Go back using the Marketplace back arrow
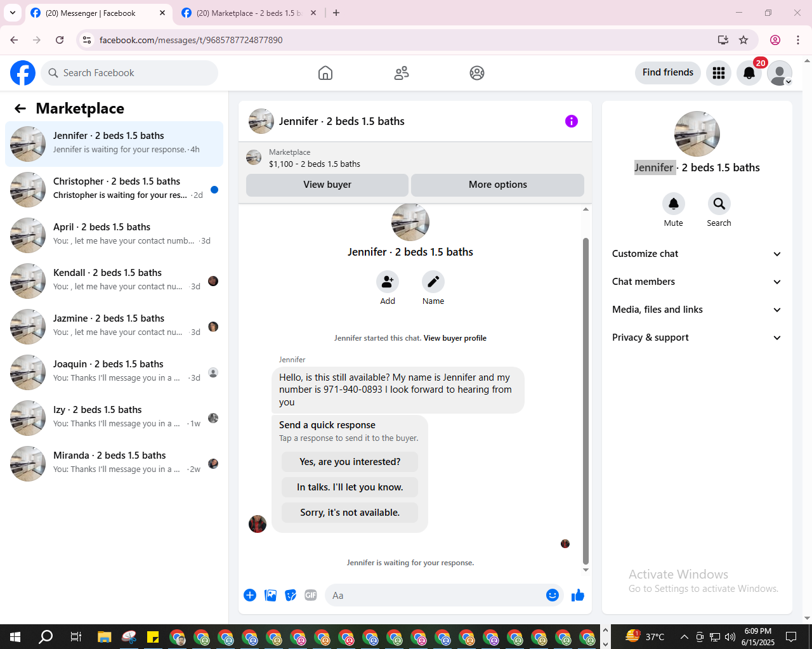Screen dimensions: 812x649 (x=20, y=108)
